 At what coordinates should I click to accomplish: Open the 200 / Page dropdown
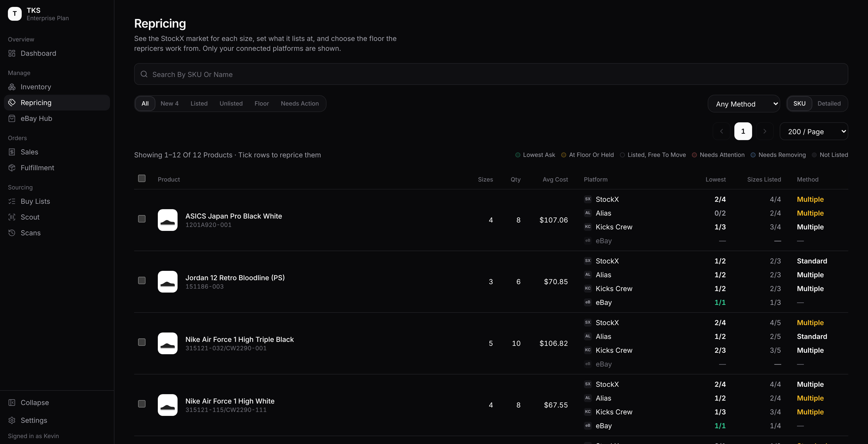[814, 131]
